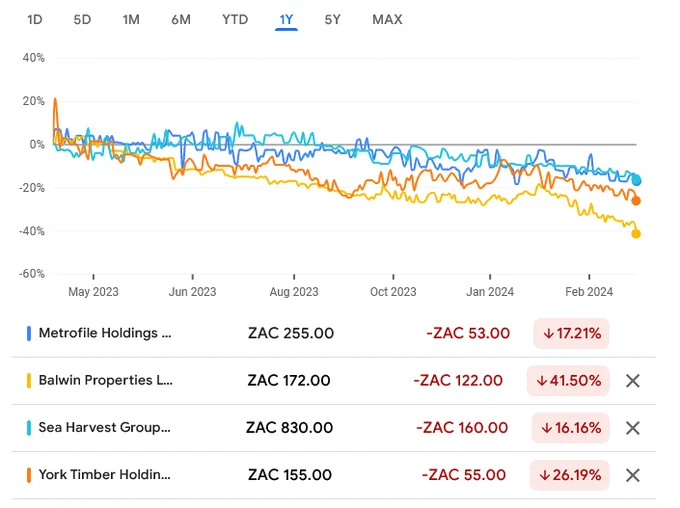This screenshot has width=680, height=508.
Task: Choose the 5Y time range
Action: [x=333, y=20]
